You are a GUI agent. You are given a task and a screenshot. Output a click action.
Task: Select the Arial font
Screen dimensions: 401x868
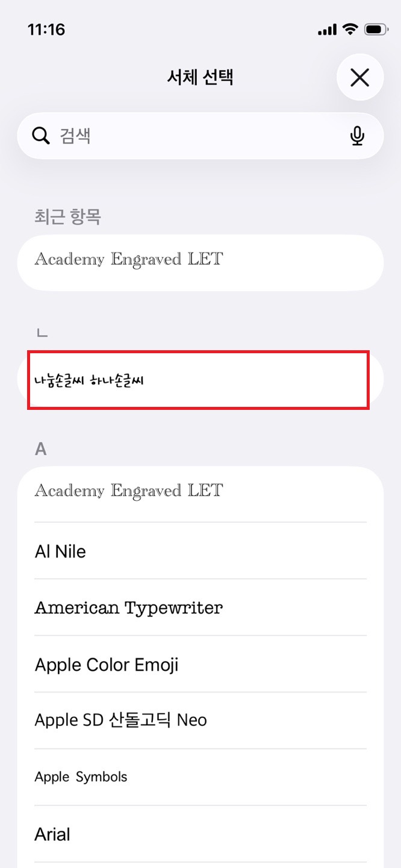tap(200, 834)
